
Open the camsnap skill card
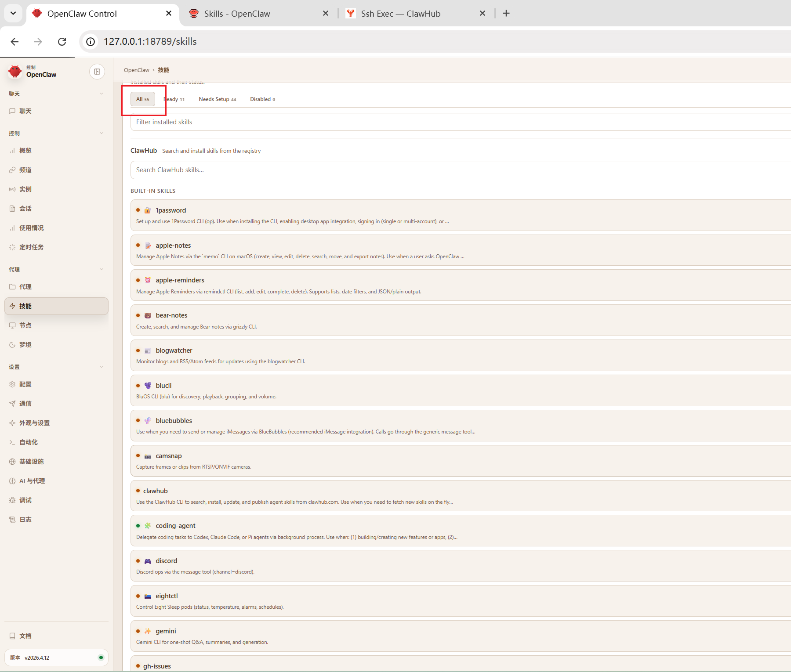pyautogui.click(x=461, y=461)
